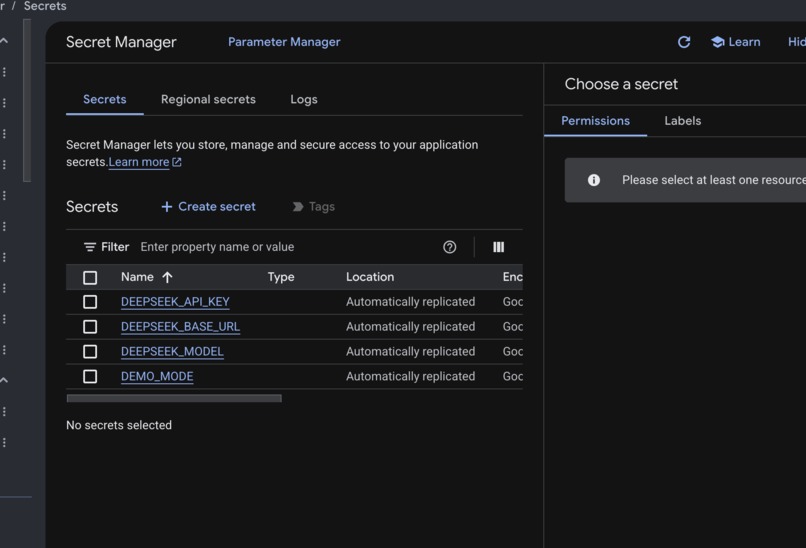806x548 pixels.
Task: Click the No secrets selected text
Action: pos(119,425)
